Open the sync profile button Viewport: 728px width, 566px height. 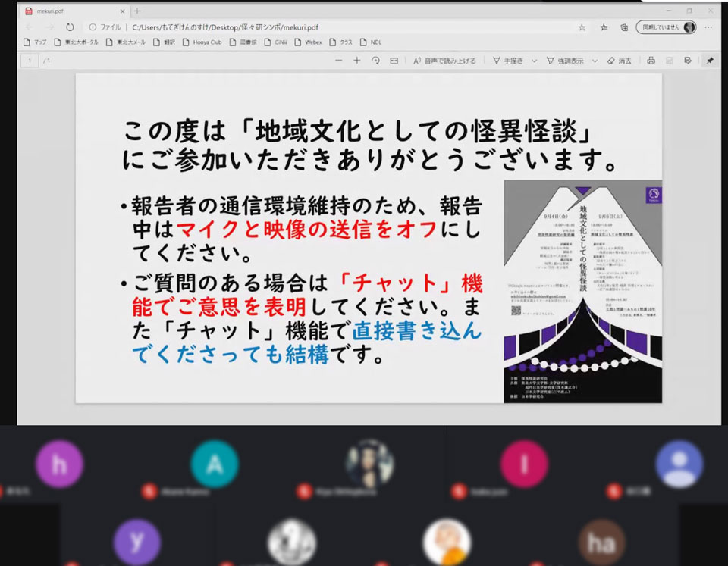(667, 27)
